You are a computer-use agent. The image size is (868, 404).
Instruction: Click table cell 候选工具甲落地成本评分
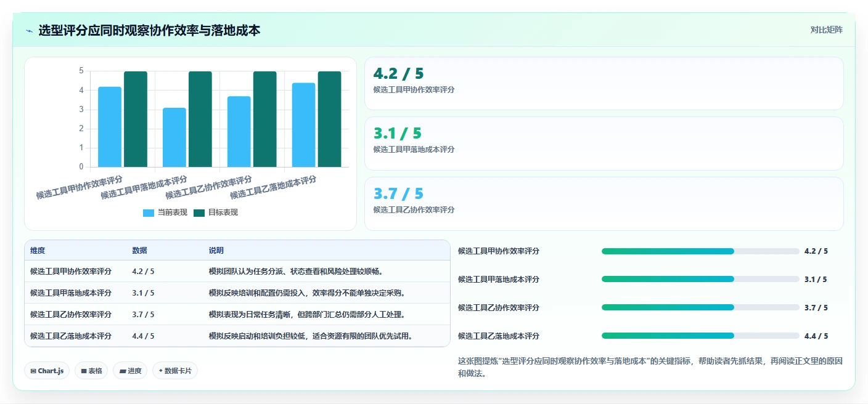click(71, 293)
